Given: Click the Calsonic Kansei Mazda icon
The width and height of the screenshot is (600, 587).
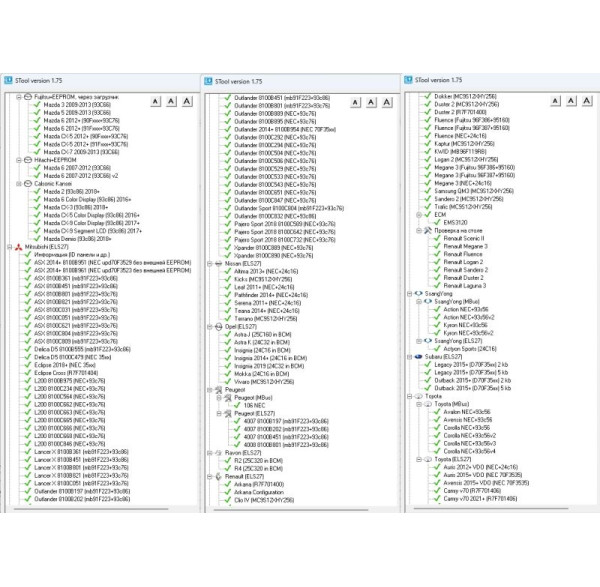Looking at the screenshot, I should [27, 183].
